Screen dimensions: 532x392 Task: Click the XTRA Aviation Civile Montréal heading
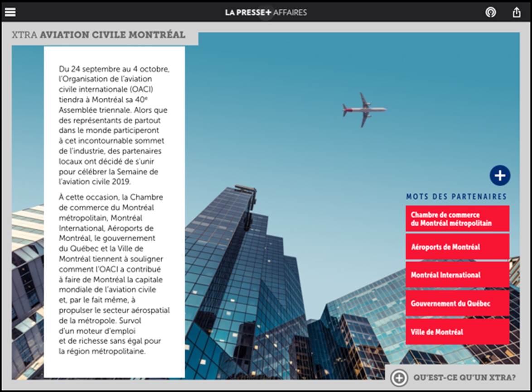click(x=99, y=35)
